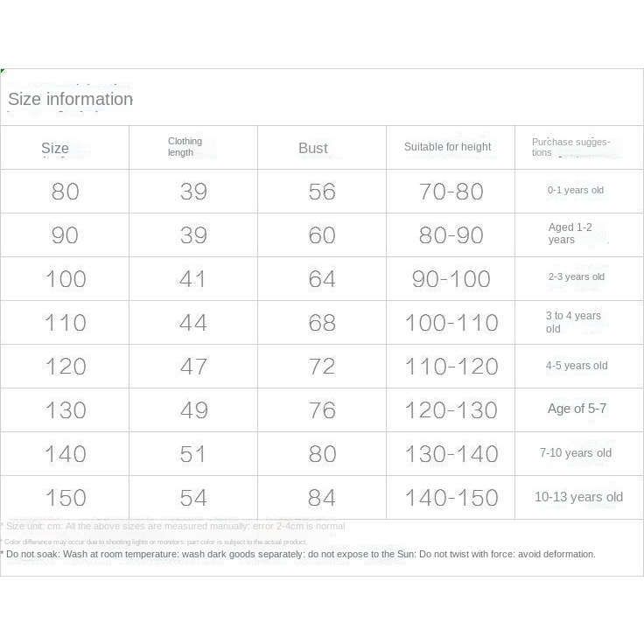Select size 100 in the Size column
The width and height of the screenshot is (644, 644).
(66, 279)
